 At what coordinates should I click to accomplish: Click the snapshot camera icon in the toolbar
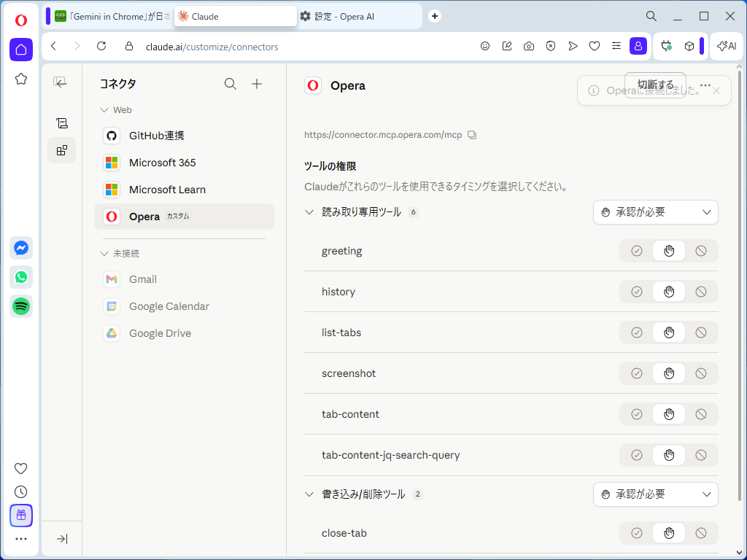point(528,46)
